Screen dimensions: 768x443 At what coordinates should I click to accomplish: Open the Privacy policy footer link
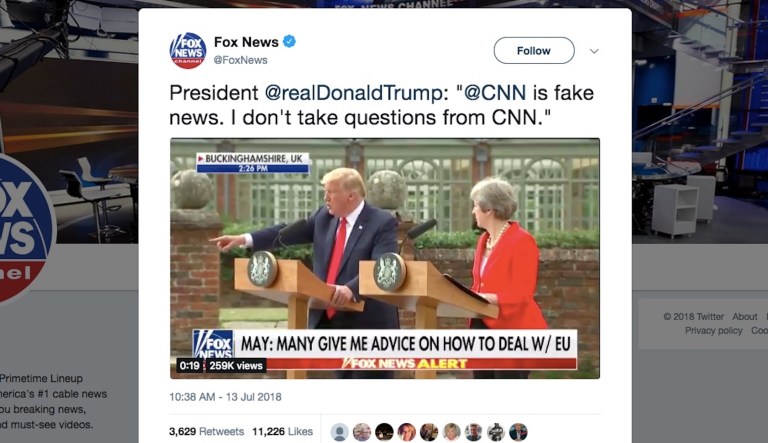tap(714, 330)
